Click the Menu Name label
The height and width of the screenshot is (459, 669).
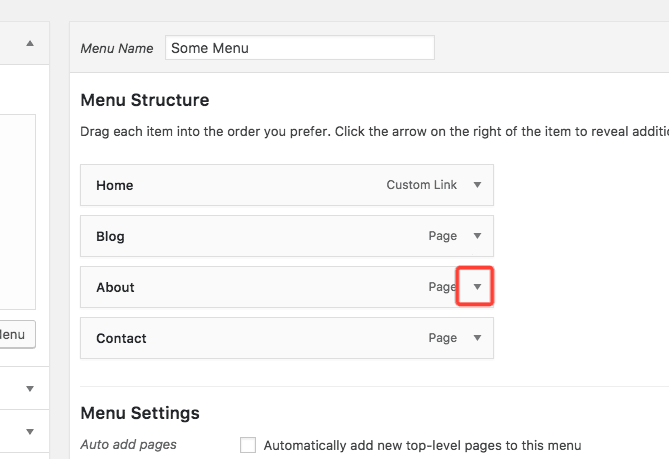point(117,48)
